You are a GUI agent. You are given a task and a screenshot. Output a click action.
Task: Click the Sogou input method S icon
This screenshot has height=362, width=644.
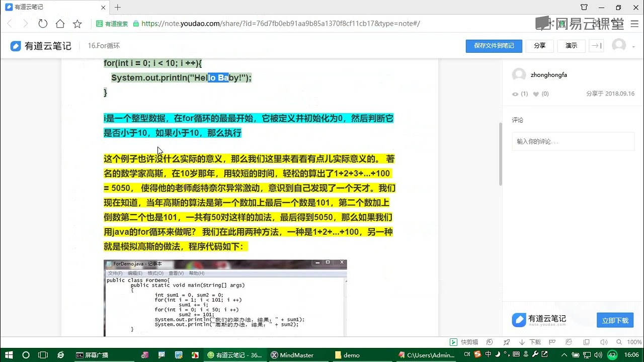tap(477, 354)
